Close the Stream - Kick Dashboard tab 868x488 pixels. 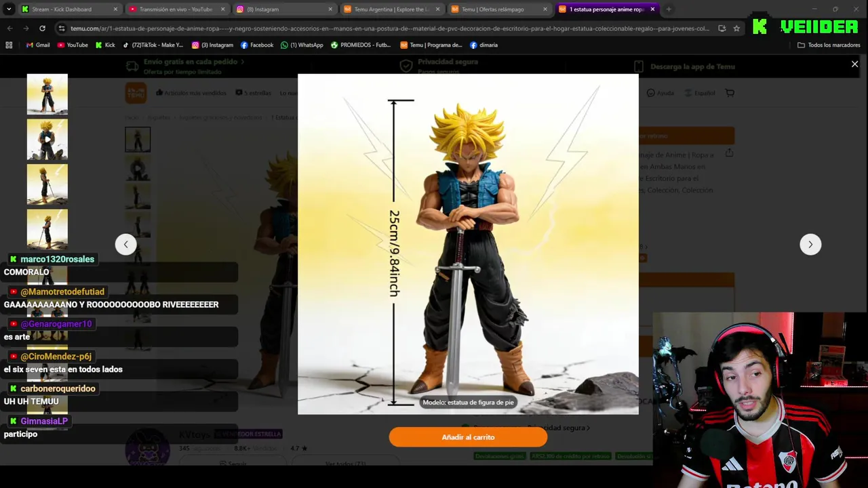pyautogui.click(x=115, y=9)
